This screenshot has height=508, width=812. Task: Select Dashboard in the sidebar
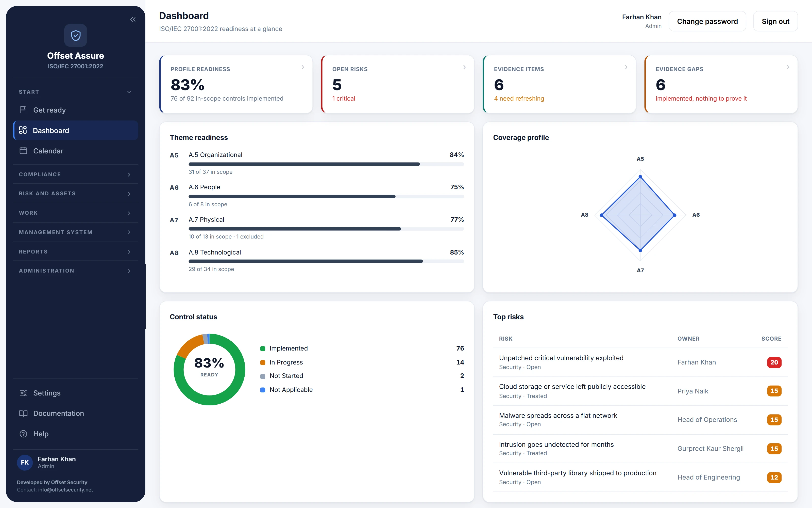(76, 130)
